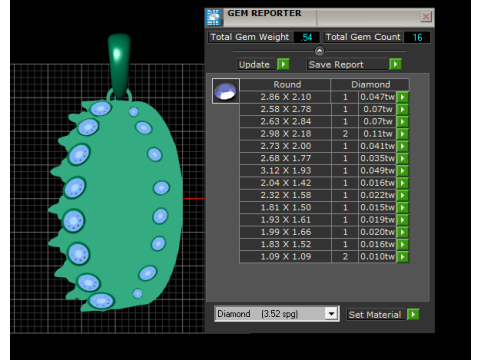The image size is (480, 360).
Task: Select the 2.63 X 2.84 size cell
Action: pyautogui.click(x=285, y=122)
